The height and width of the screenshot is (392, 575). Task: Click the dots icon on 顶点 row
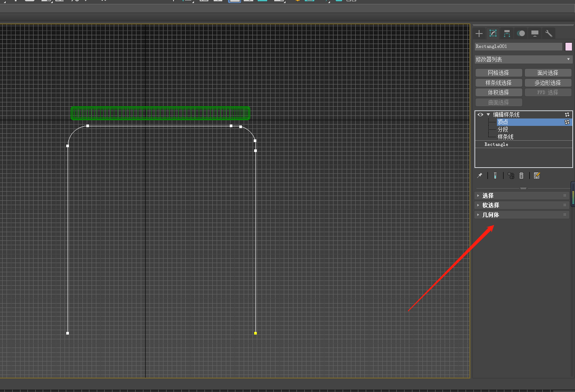coord(567,122)
